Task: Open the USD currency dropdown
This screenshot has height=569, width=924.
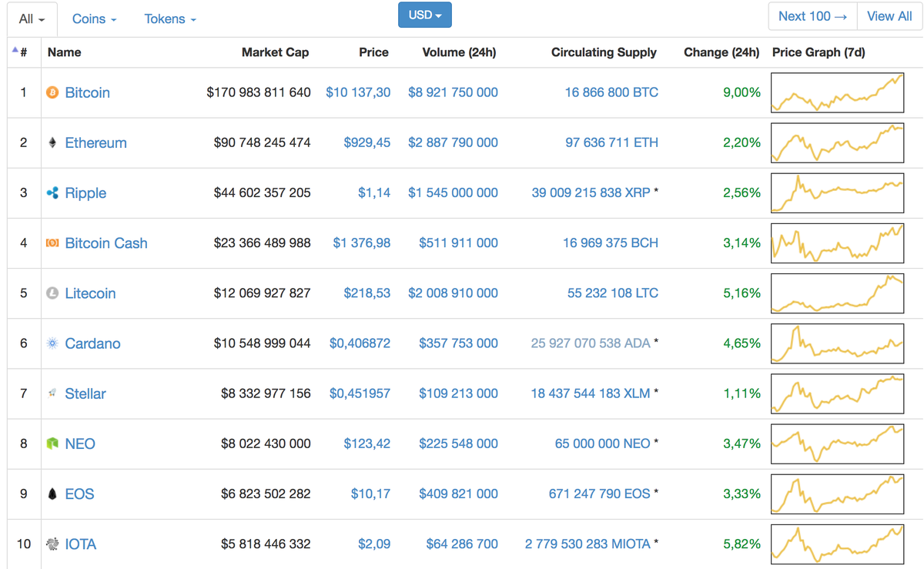Action: click(425, 15)
